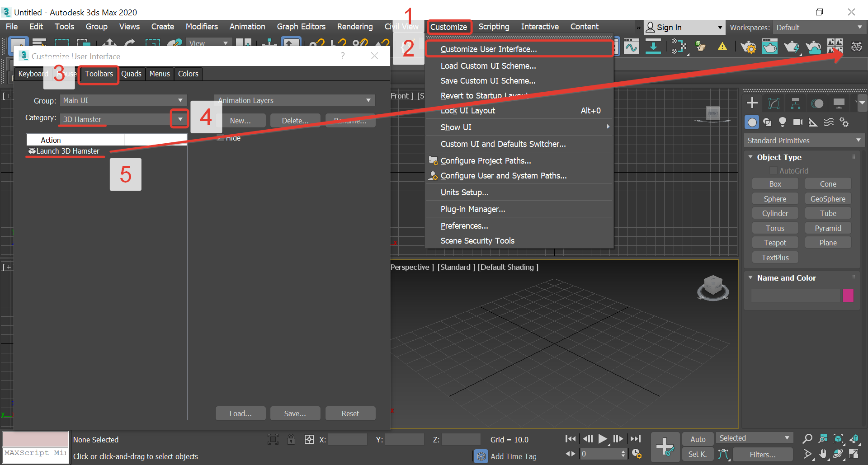Image resolution: width=868 pixels, height=465 pixels.
Task: Open the Motion panel tab
Action: click(x=817, y=103)
